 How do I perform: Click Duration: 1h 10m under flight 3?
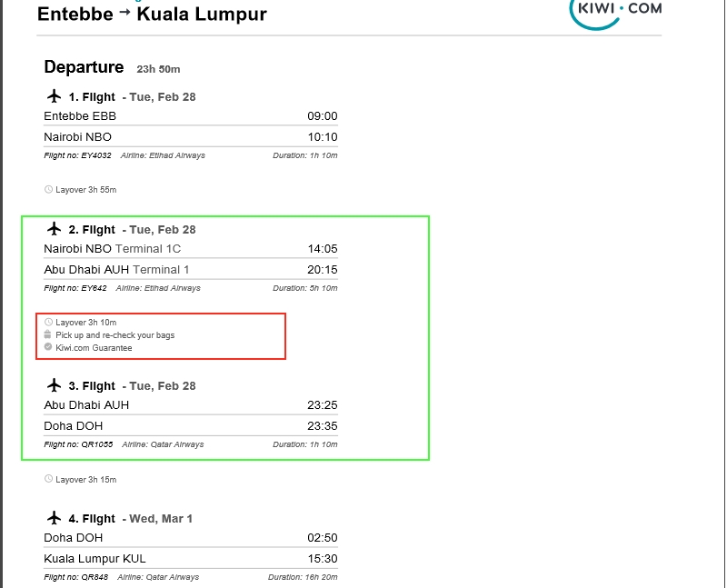pyautogui.click(x=305, y=444)
